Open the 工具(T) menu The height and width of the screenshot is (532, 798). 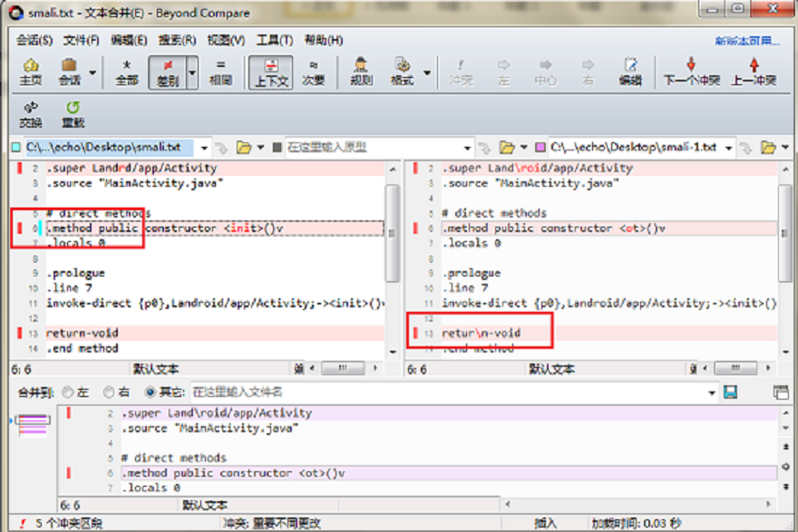(274, 40)
